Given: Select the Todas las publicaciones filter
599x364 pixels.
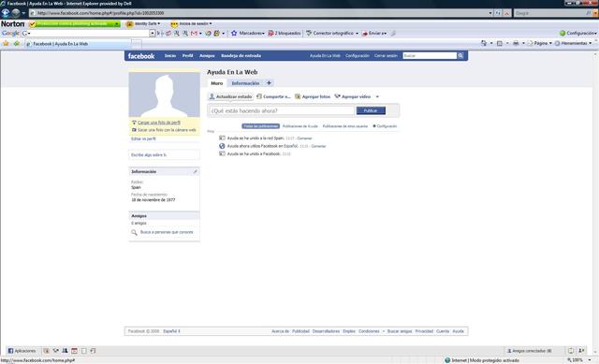Looking at the screenshot, I should point(260,126).
